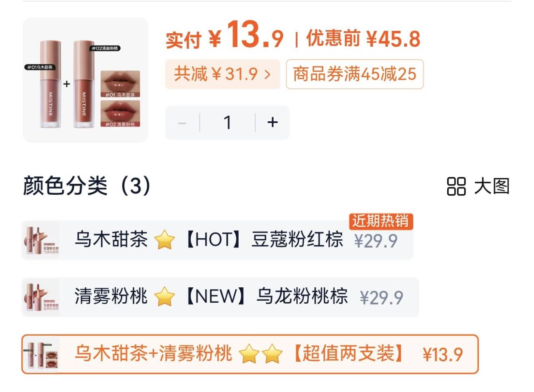Click the #01 乌木甜茶 lip swatch

coord(120,84)
